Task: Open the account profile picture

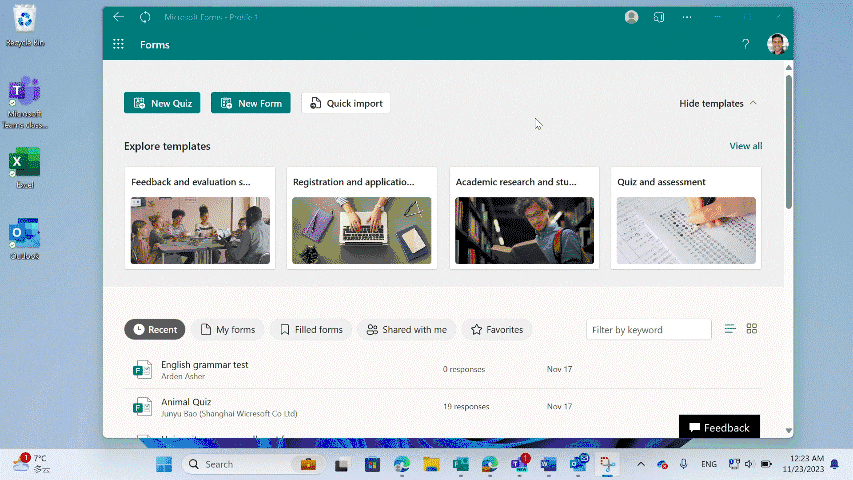Action: click(777, 44)
